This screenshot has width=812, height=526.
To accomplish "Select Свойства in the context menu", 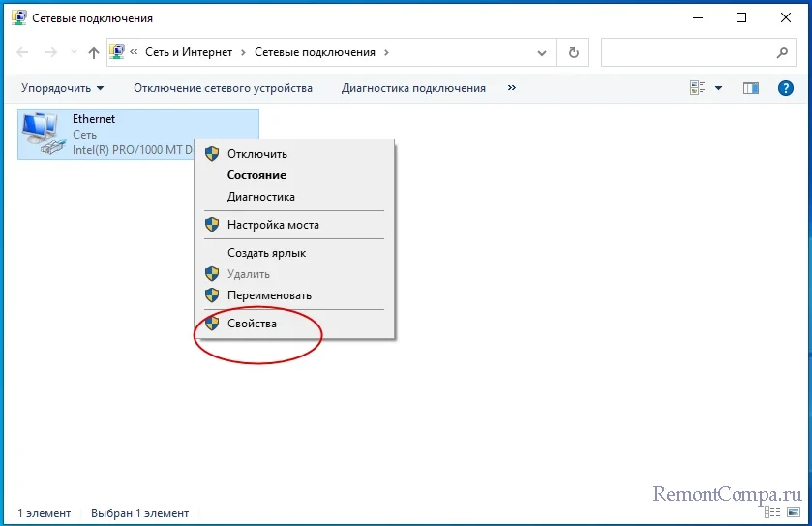I will (x=252, y=324).
